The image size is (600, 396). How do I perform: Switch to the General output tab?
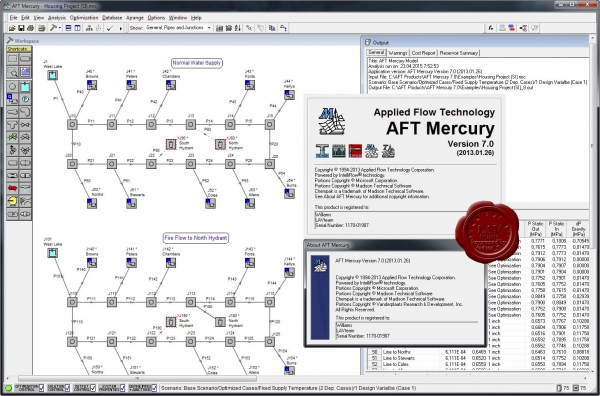(376, 53)
